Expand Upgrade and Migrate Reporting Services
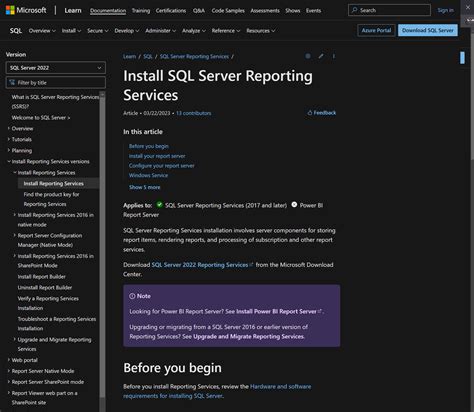This screenshot has width=474, height=412. [15, 339]
